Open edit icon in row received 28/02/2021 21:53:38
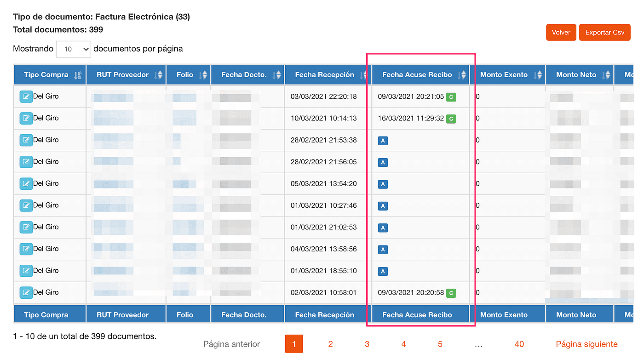 tap(26, 140)
